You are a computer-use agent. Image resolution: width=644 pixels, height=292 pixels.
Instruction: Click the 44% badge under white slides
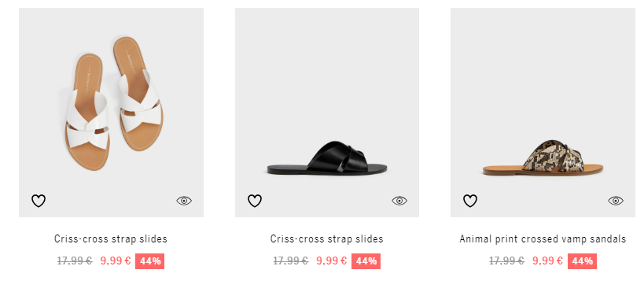coord(150,261)
